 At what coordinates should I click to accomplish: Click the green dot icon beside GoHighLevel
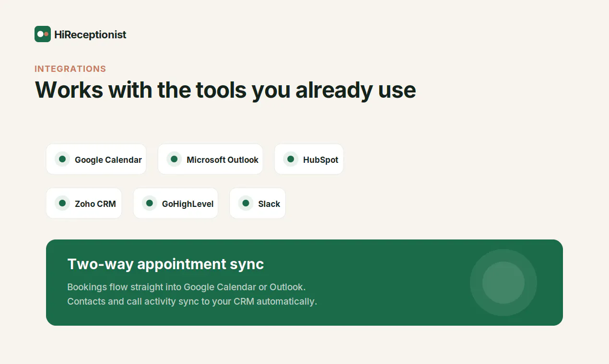tap(149, 203)
